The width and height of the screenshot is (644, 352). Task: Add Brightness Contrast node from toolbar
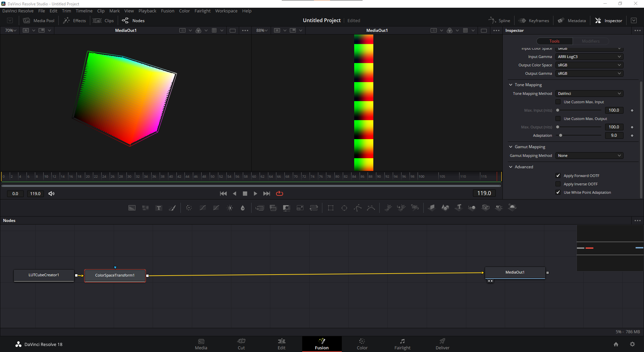coord(230,208)
